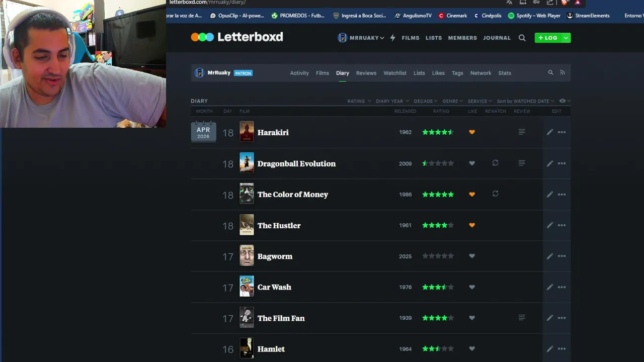The height and width of the screenshot is (362, 644).
Task: Open Dragonball Evolution review icon
Action: click(x=522, y=163)
